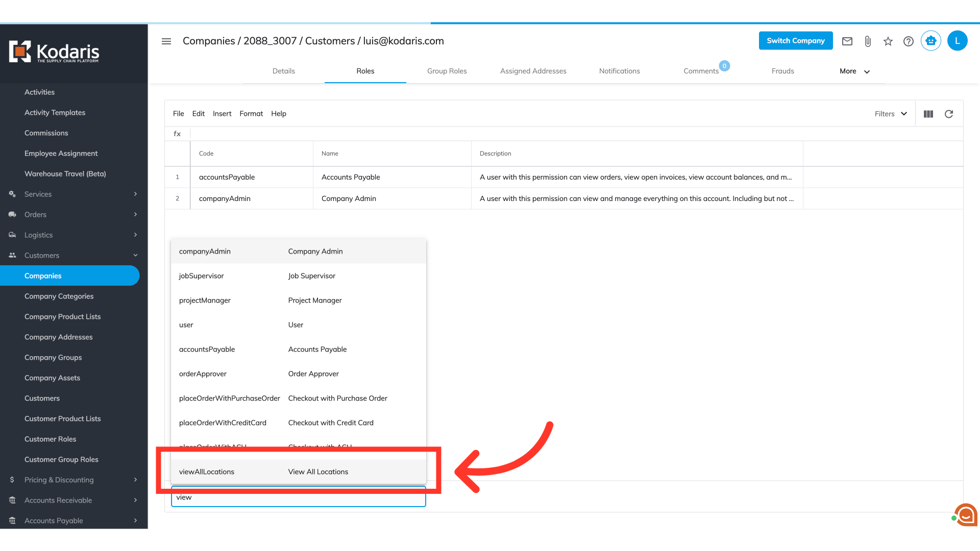Open the help question mark icon

[x=909, y=41]
